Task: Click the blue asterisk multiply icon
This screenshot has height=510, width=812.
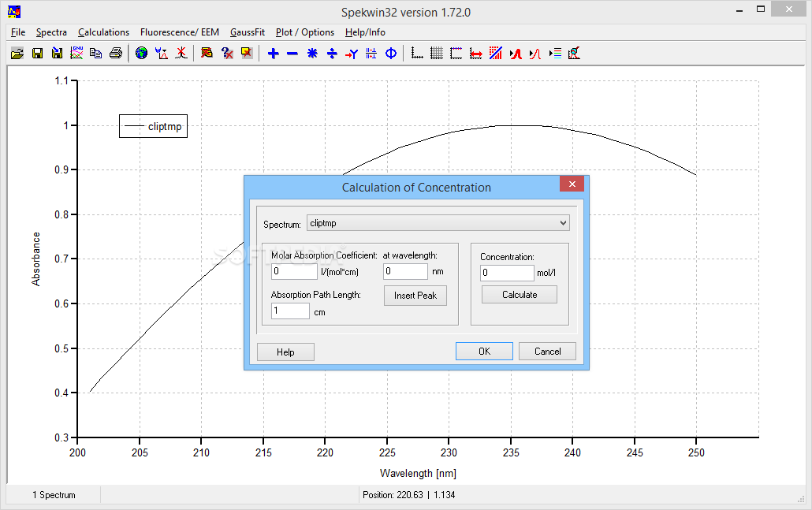Action: [x=312, y=54]
